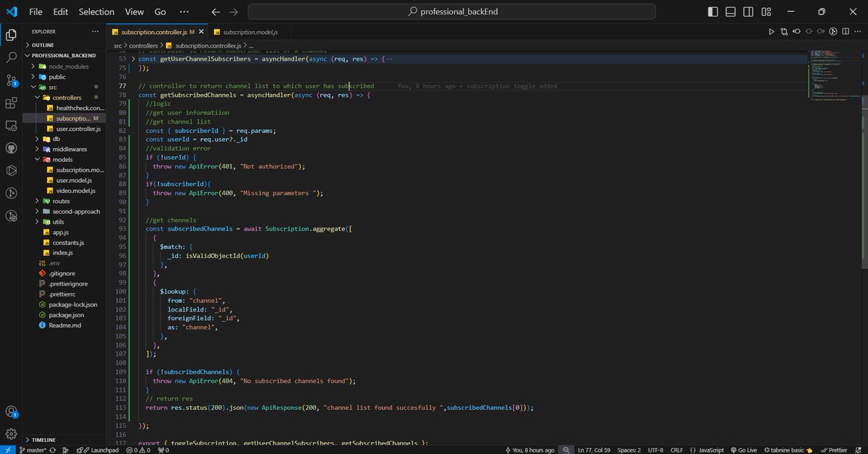
Task: Open the Go menu
Action: click(160, 12)
